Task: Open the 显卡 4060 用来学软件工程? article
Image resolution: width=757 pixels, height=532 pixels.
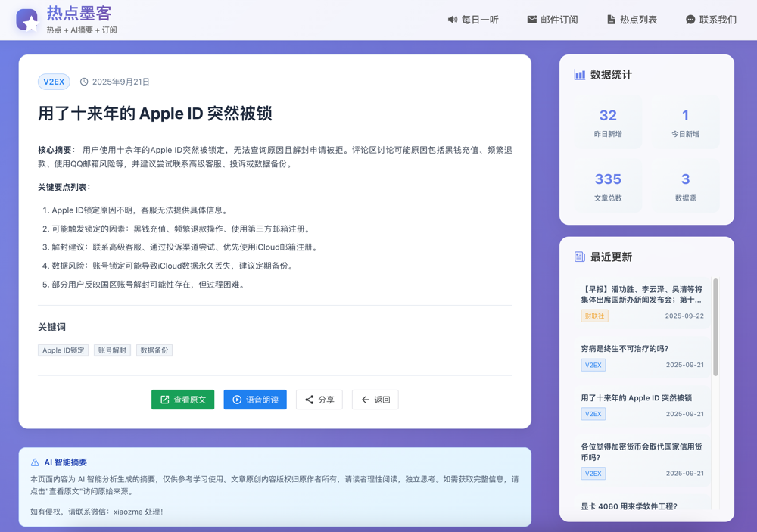Action: coord(629,506)
